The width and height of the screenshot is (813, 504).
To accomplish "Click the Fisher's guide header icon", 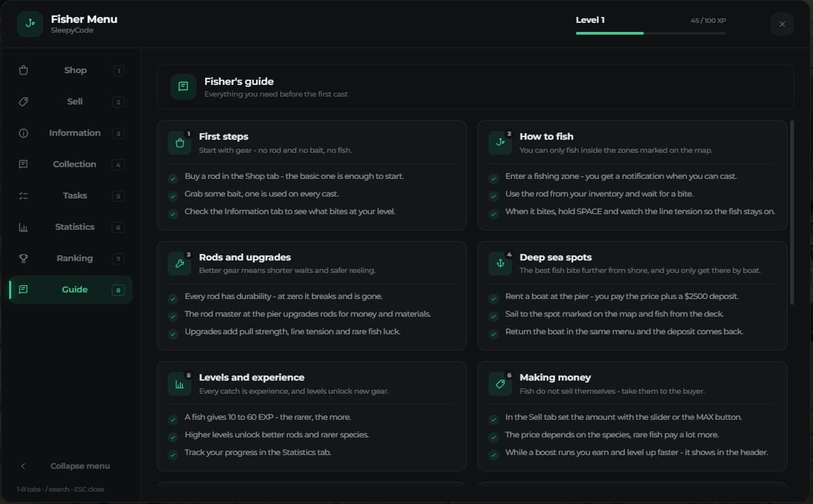I will [x=183, y=87].
